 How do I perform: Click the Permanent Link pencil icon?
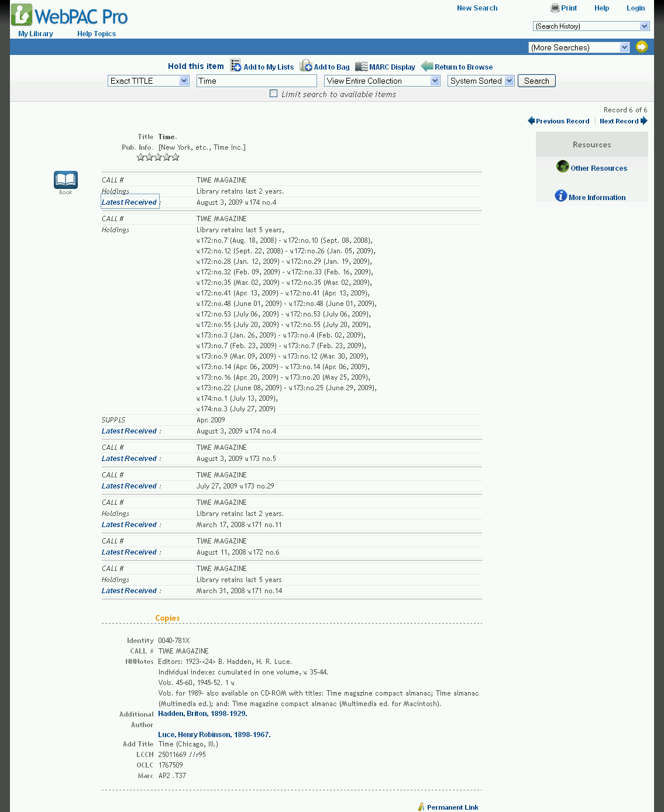pos(421,807)
